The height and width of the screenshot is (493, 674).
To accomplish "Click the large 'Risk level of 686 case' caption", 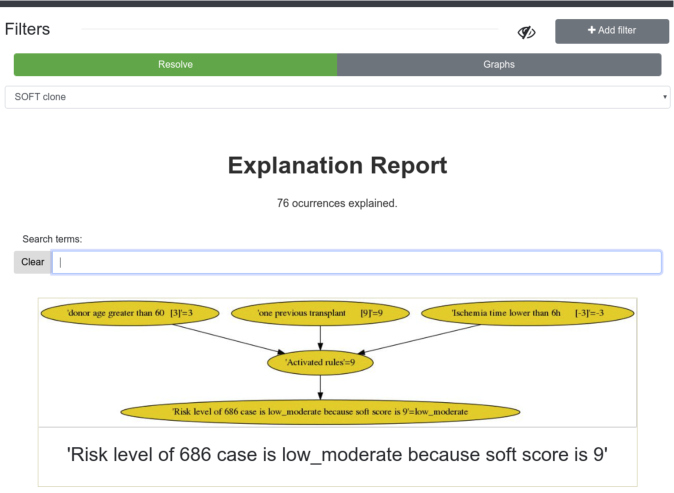I will (x=337, y=455).
